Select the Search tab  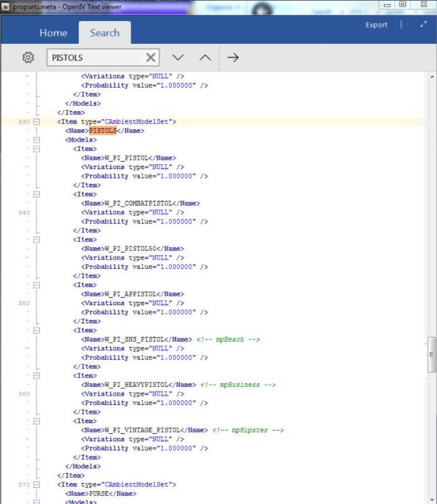click(104, 32)
